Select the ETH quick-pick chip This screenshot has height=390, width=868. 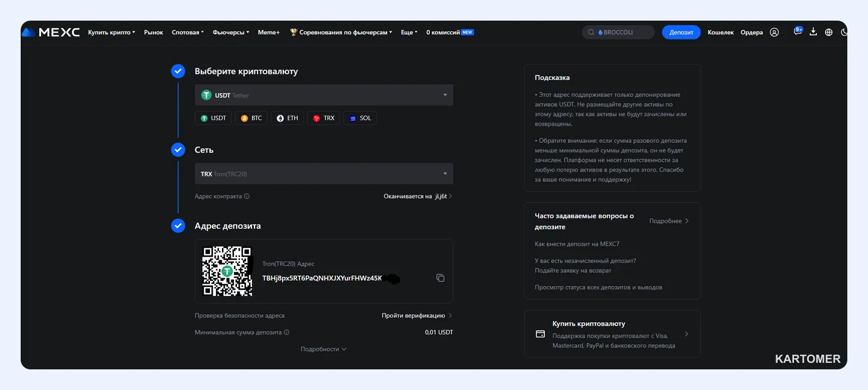tap(287, 118)
